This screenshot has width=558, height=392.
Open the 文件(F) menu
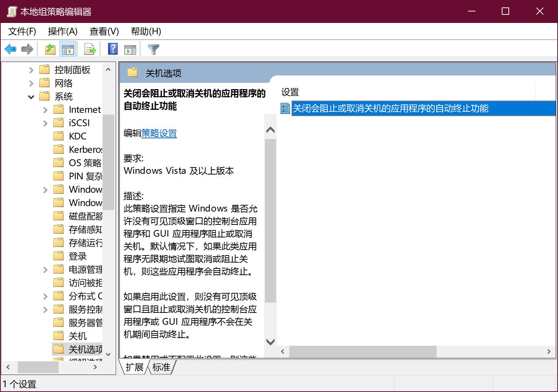[21, 31]
